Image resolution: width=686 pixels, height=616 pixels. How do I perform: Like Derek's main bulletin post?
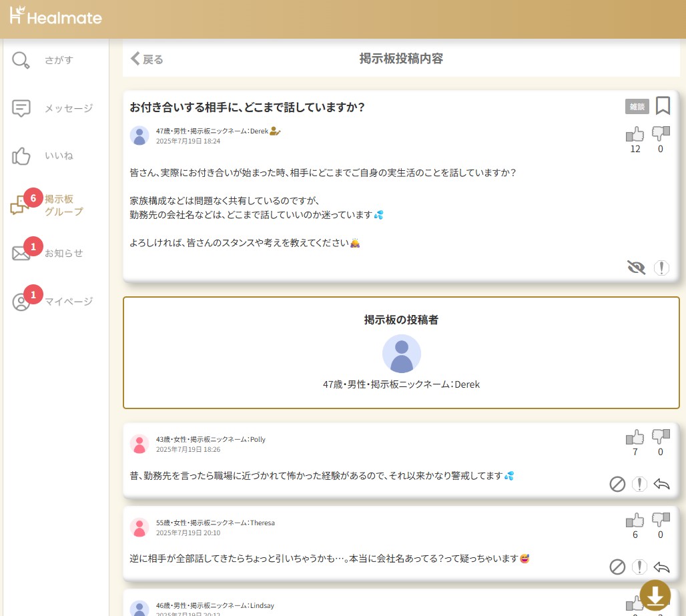(x=635, y=134)
